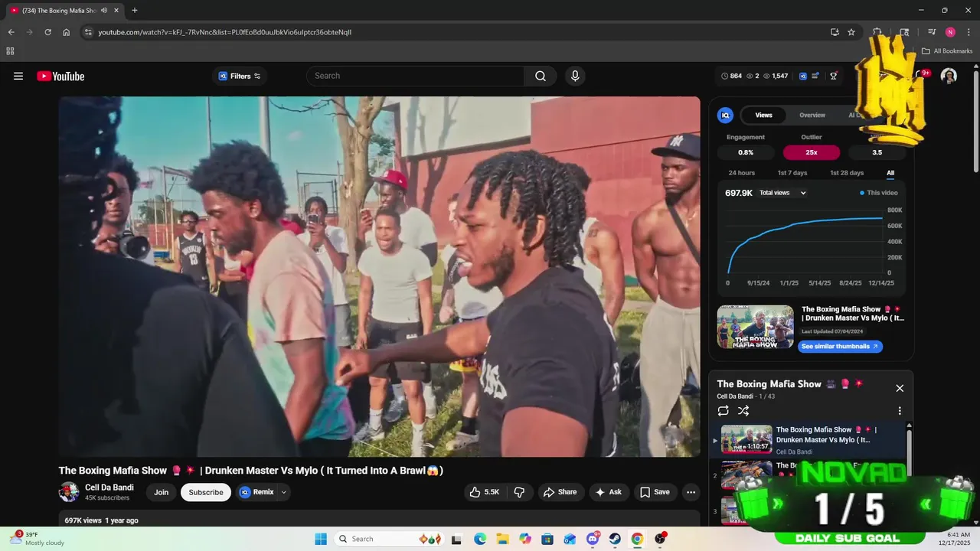The image size is (980, 551).
Task: Save the video to a playlist
Action: [x=655, y=492]
